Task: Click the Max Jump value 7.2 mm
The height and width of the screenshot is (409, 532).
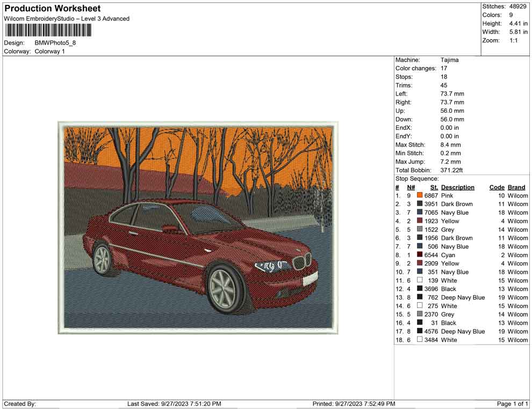Action: pyautogui.click(x=450, y=162)
